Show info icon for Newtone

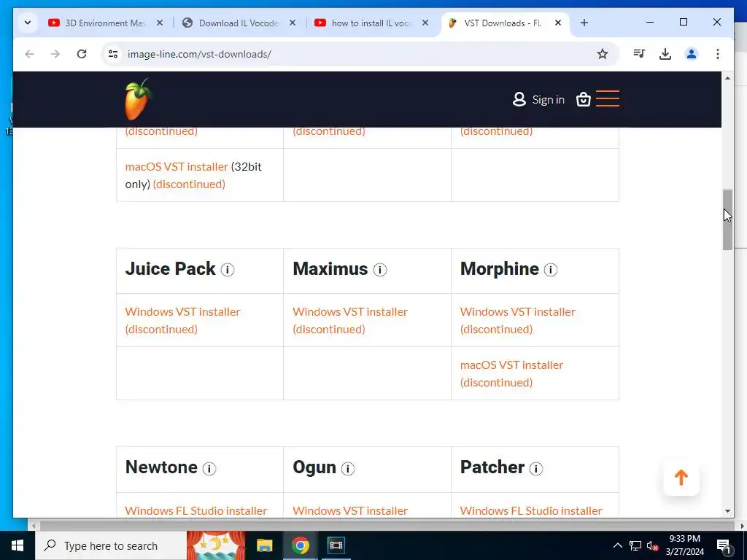pyautogui.click(x=209, y=469)
